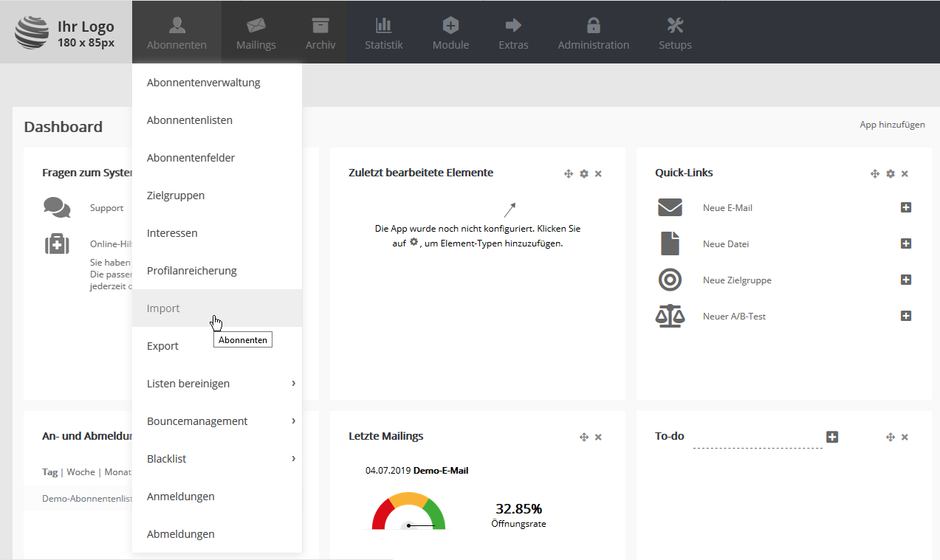Click the opening rate gauge chart
Screen dimensions: 940x560
(408, 511)
